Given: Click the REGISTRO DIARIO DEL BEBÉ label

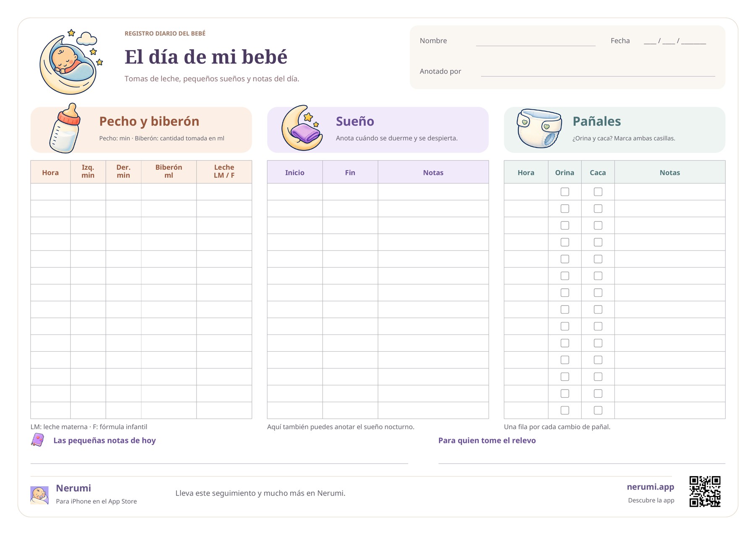Looking at the screenshot, I should [165, 33].
